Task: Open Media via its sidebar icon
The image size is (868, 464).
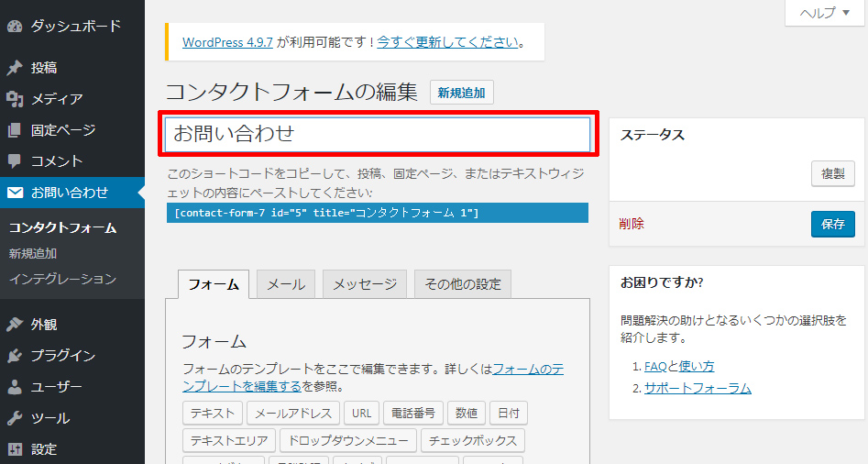Action: (x=15, y=99)
